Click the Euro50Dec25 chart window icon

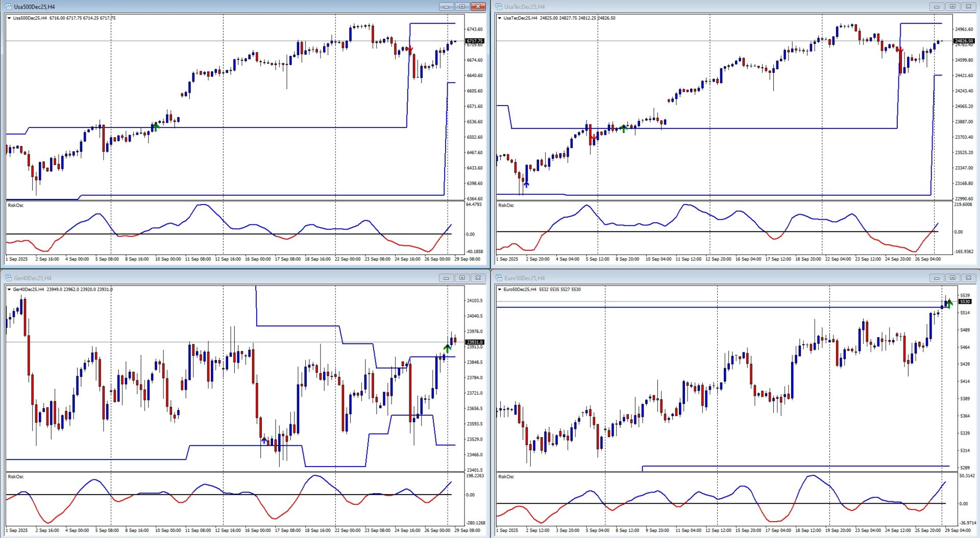499,278
